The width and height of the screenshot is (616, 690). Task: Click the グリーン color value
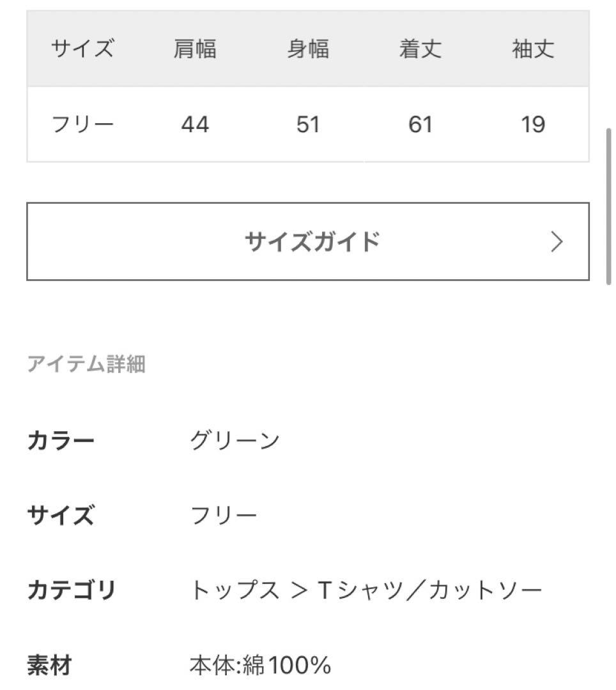(235, 440)
